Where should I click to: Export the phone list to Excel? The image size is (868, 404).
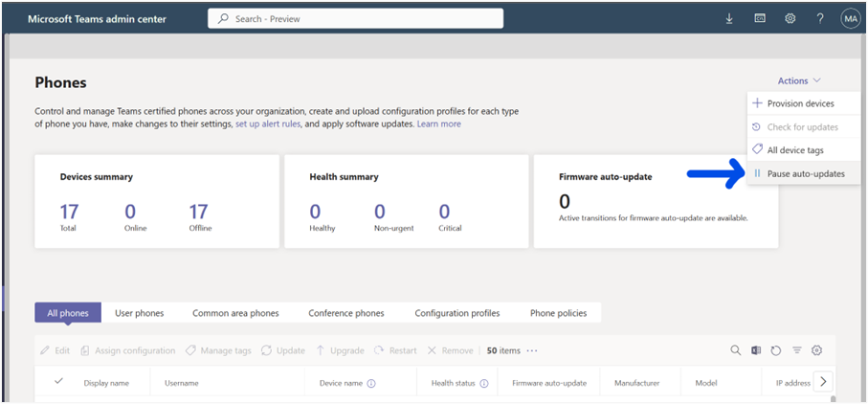pyautogui.click(x=755, y=351)
